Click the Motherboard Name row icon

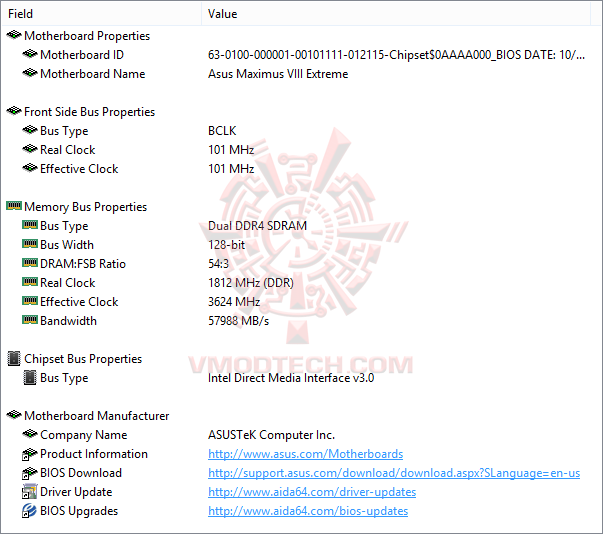(30, 73)
